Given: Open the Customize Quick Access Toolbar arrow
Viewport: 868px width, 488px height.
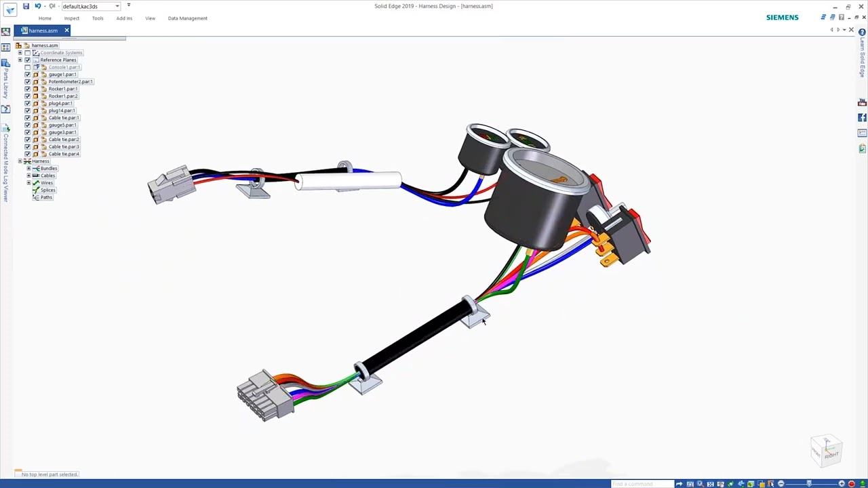Looking at the screenshot, I should coord(128,5).
